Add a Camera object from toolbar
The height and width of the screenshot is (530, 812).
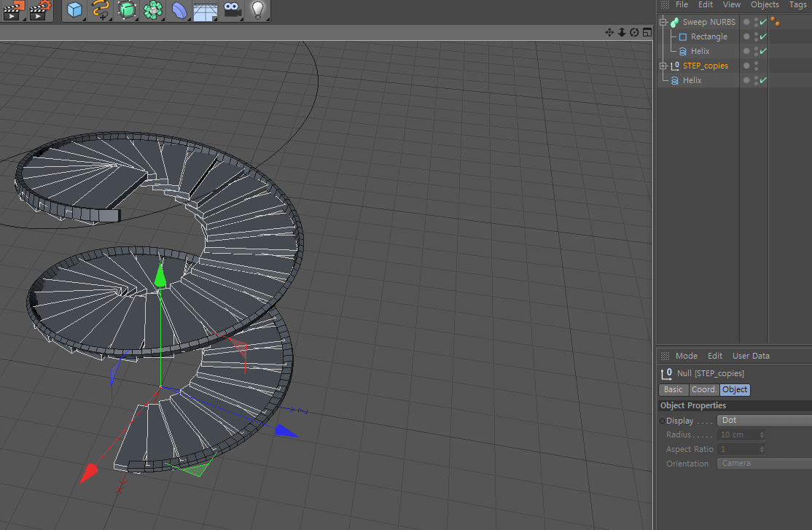coord(232,9)
